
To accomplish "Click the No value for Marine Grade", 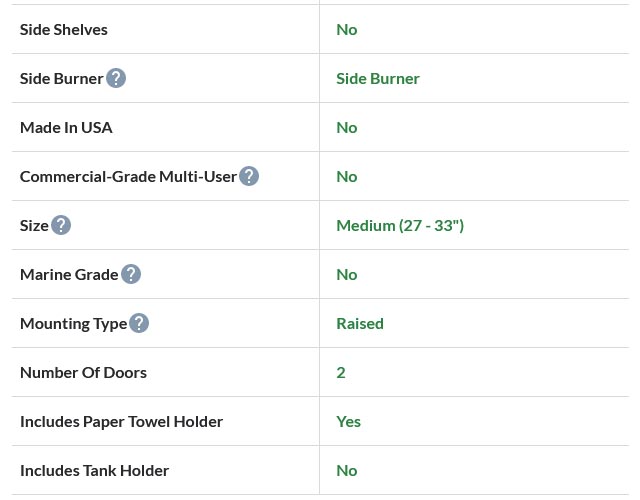I will [x=347, y=274].
